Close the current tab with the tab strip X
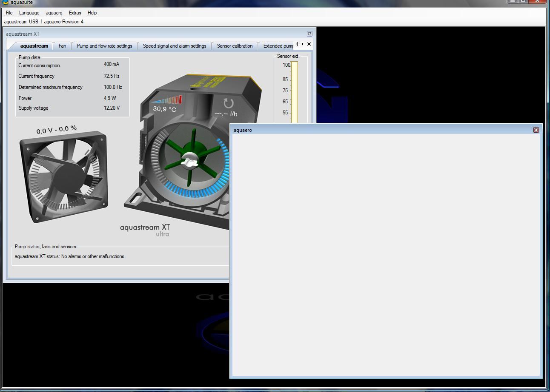Screen dimensions: 550x392 (x=309, y=44)
